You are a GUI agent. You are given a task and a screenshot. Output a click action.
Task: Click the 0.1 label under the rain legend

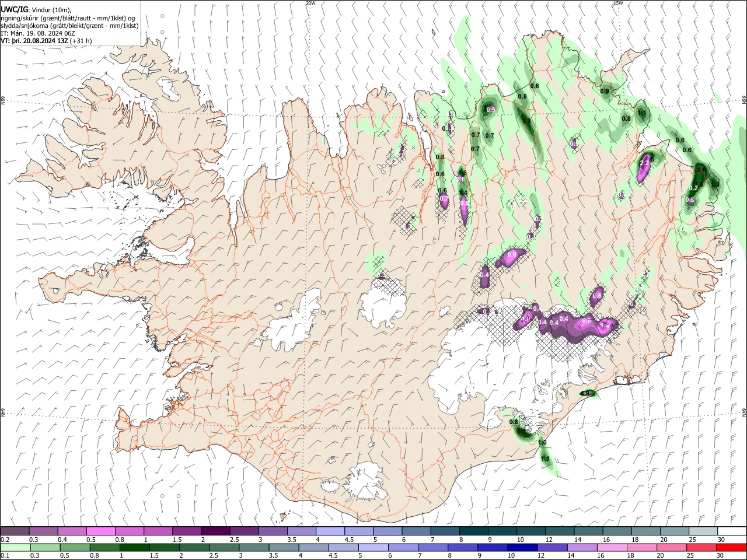coord(5,556)
